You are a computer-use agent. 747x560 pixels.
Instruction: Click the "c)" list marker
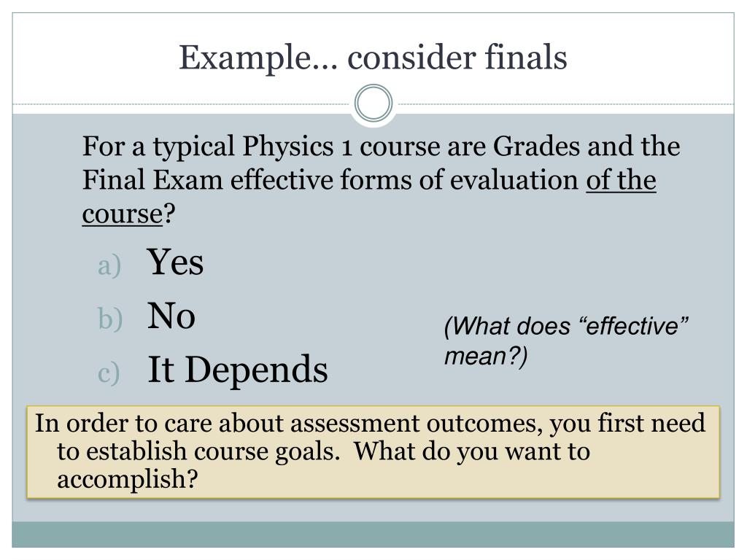[108, 373]
